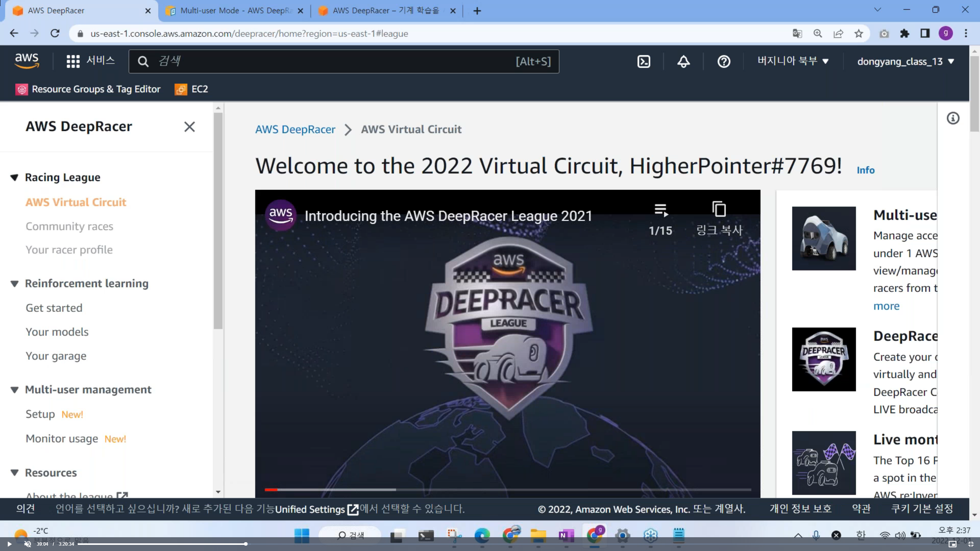Collapse the Reinforcement learning section
This screenshot has width=980, height=551.
(x=15, y=284)
